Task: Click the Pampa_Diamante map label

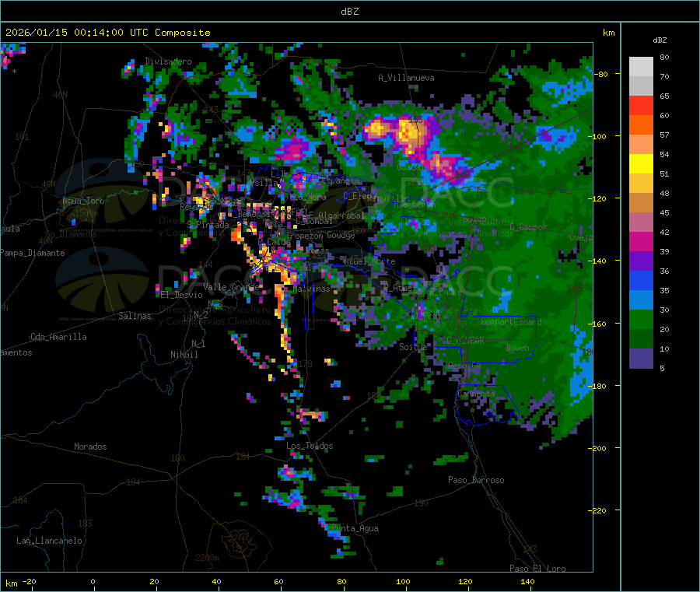Action: [x=33, y=253]
